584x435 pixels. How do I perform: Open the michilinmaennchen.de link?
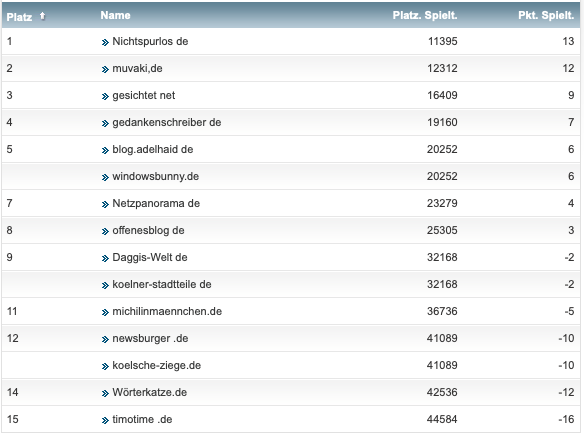167,311
